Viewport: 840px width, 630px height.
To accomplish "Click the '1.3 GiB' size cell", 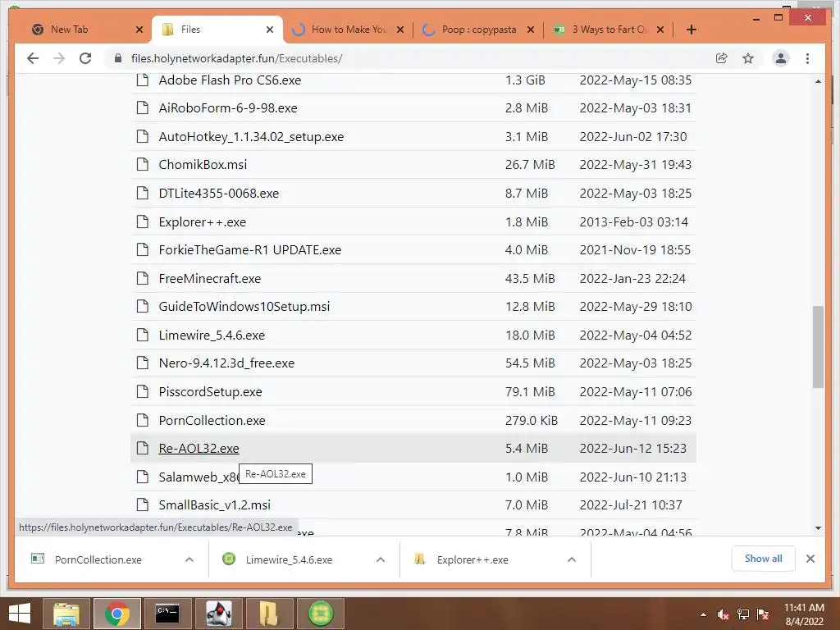I will tap(525, 80).
